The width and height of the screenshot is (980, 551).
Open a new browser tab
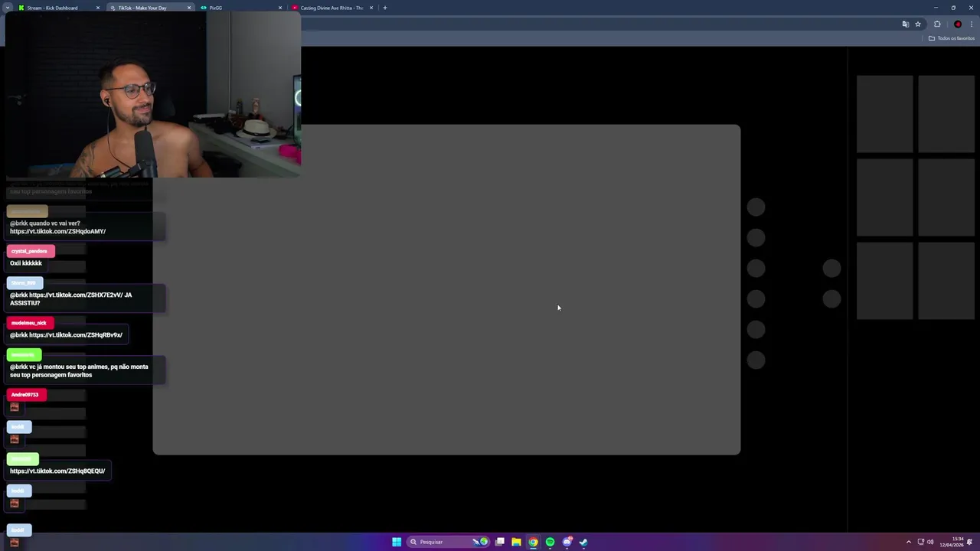tap(385, 8)
